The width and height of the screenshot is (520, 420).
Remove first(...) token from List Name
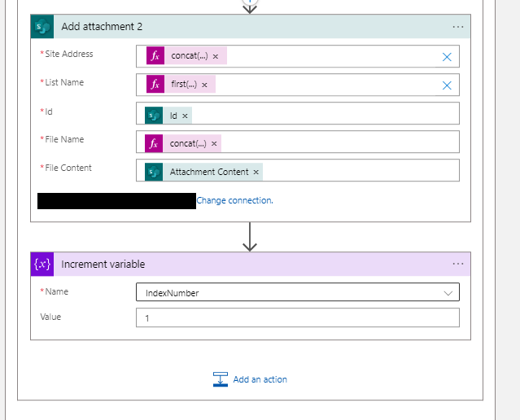click(x=204, y=85)
